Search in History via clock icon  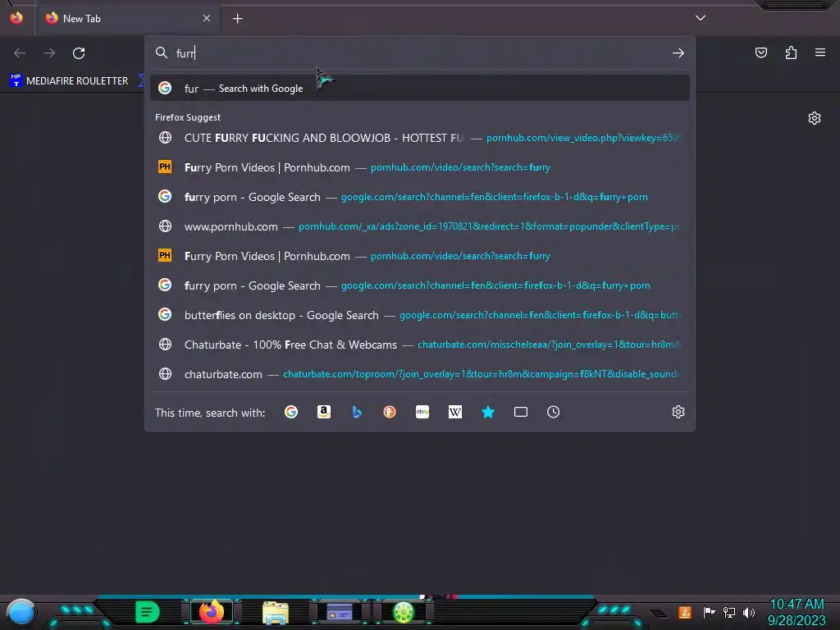pos(554,412)
